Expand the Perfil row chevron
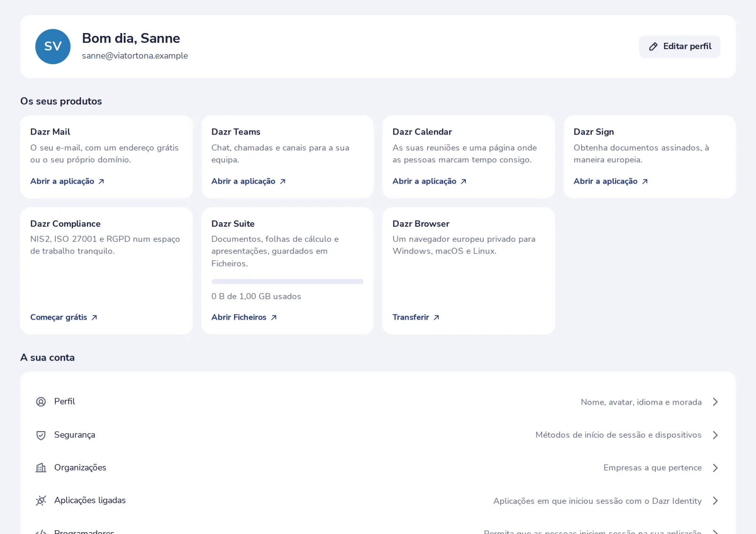Screen dimensions: 756x534 click(715, 402)
